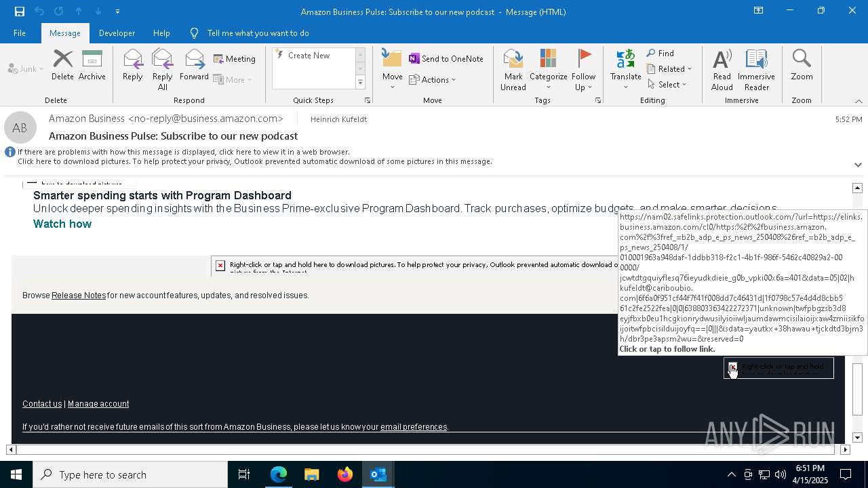Click the Zoom magnifier
Viewport: 868px width, 488px height.
[x=802, y=65]
